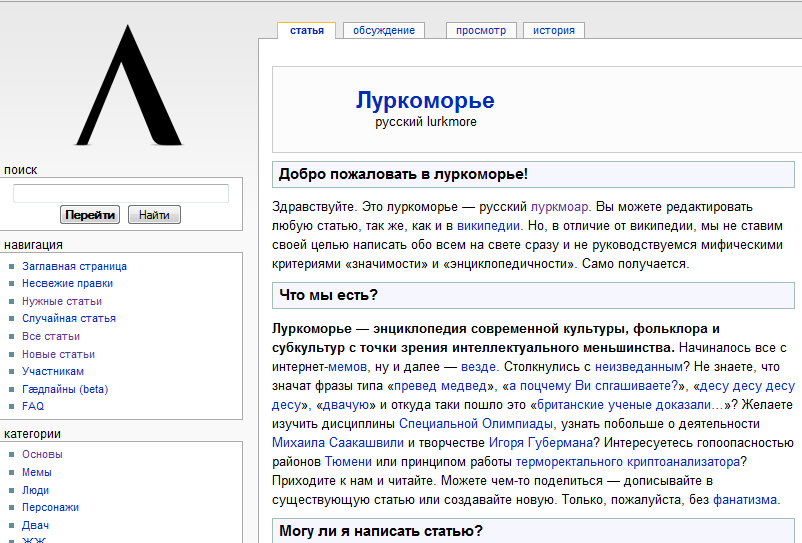Click the Луркоморье title heading link

click(425, 101)
